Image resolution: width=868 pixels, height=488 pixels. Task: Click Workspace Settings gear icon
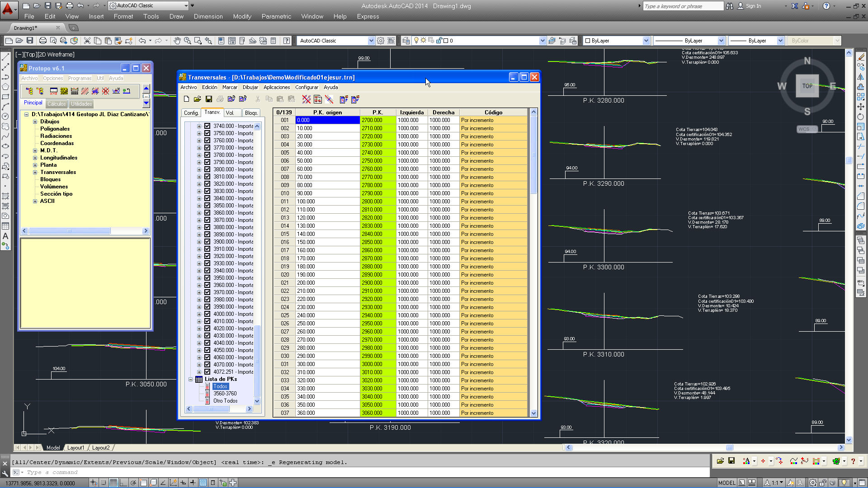pos(381,41)
